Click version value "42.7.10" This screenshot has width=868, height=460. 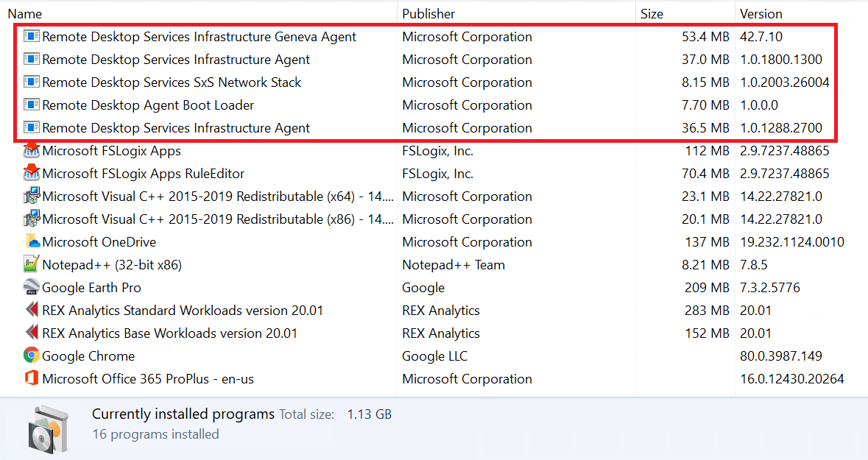(761, 37)
